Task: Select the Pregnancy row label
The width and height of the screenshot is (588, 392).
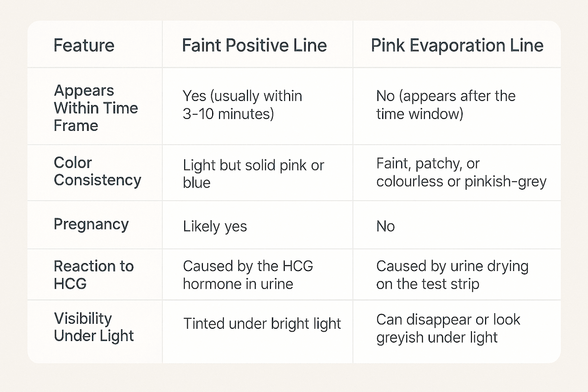Action: click(x=91, y=224)
